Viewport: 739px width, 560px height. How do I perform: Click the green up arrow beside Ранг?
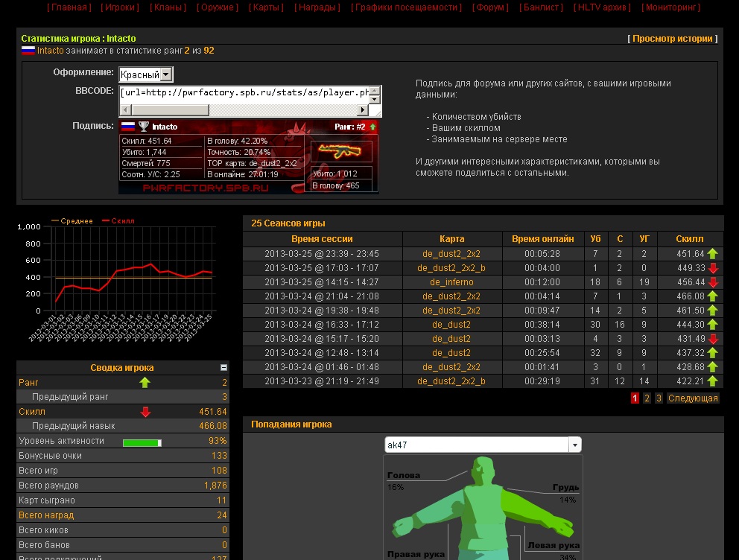click(x=145, y=382)
